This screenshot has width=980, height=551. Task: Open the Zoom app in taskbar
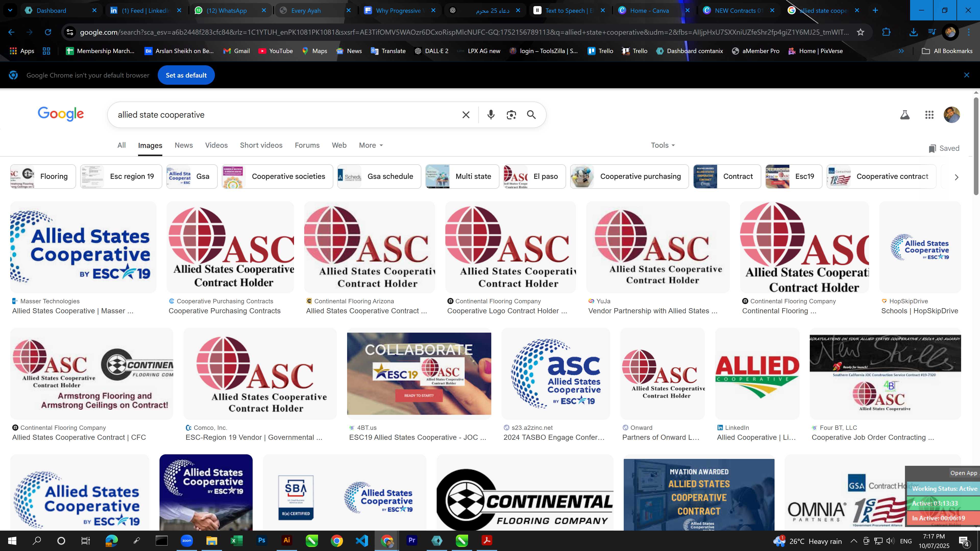click(186, 540)
